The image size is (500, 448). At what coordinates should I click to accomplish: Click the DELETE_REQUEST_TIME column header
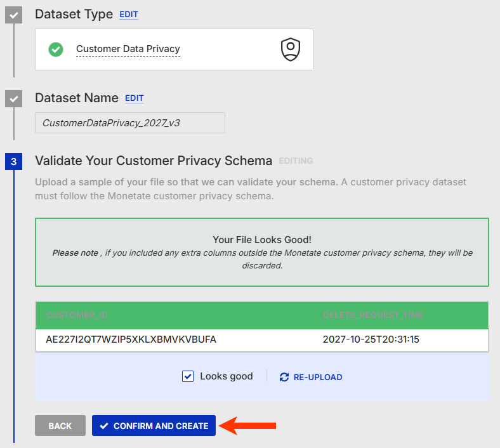[373, 315]
